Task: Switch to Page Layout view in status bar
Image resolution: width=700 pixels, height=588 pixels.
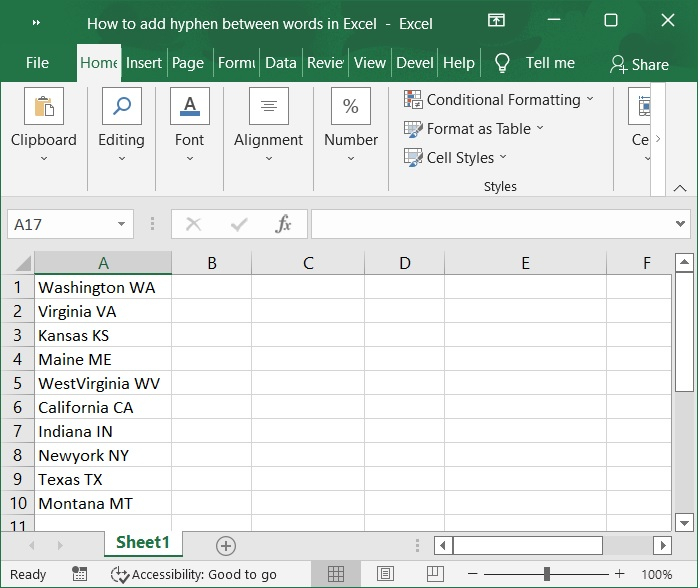Action: (385, 574)
